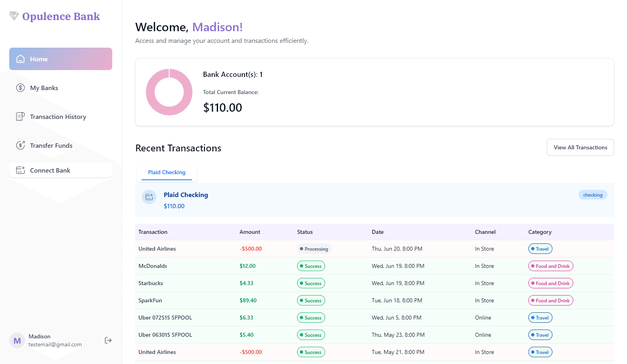Click the Plaid Checking account card icon
Viewport: 627px width, 364px height.
(x=149, y=197)
